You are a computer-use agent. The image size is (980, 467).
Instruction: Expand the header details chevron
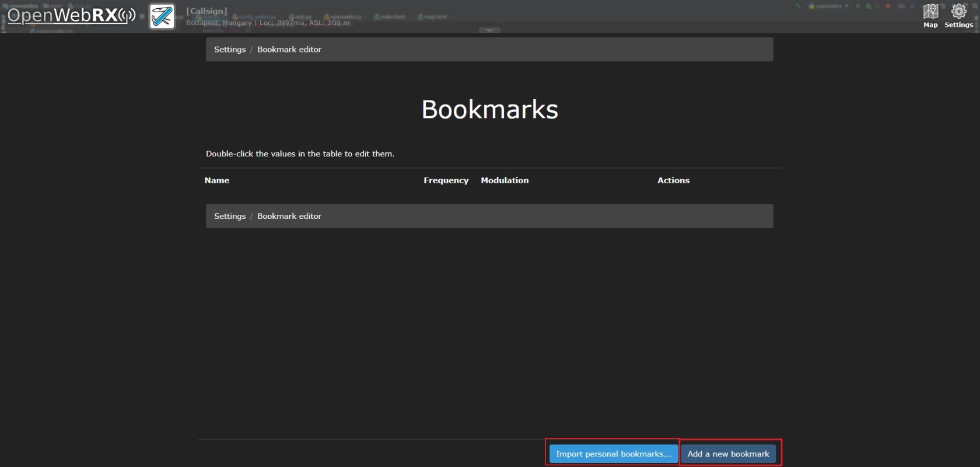click(489, 30)
